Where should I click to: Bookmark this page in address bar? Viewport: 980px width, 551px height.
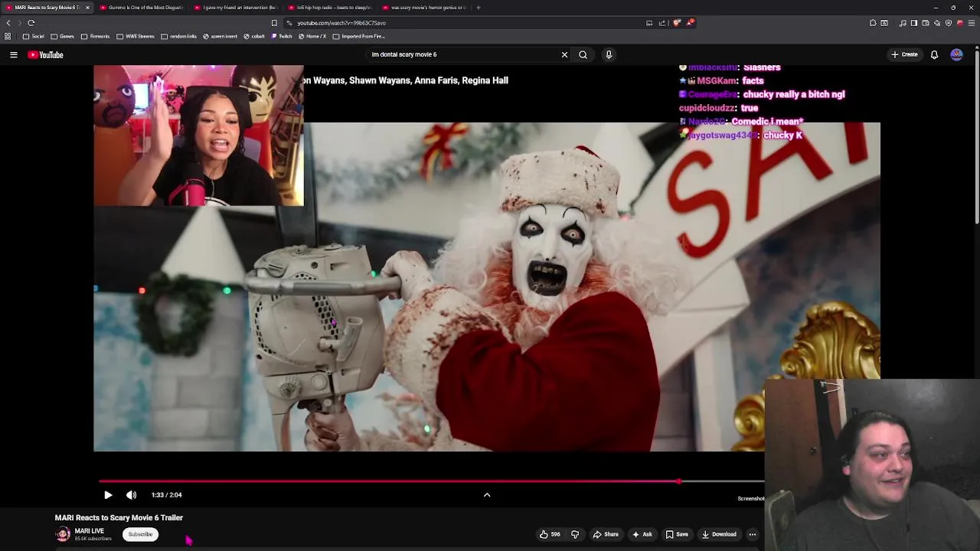coord(275,23)
